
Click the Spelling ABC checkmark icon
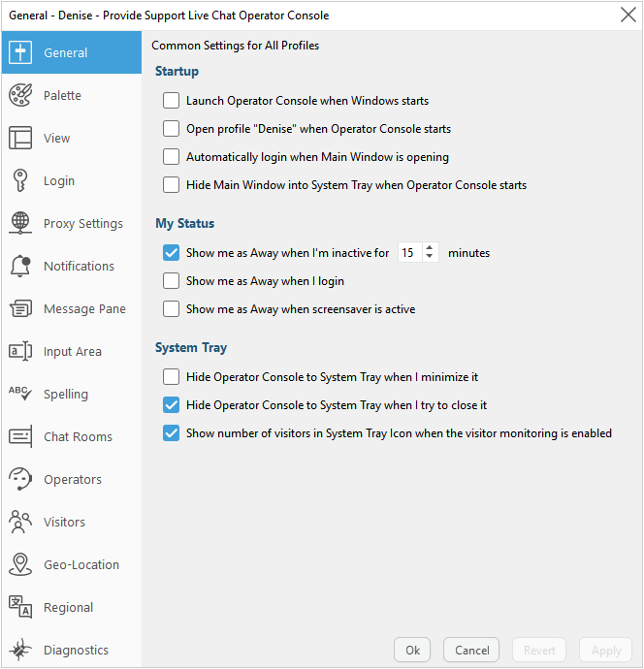click(x=20, y=394)
